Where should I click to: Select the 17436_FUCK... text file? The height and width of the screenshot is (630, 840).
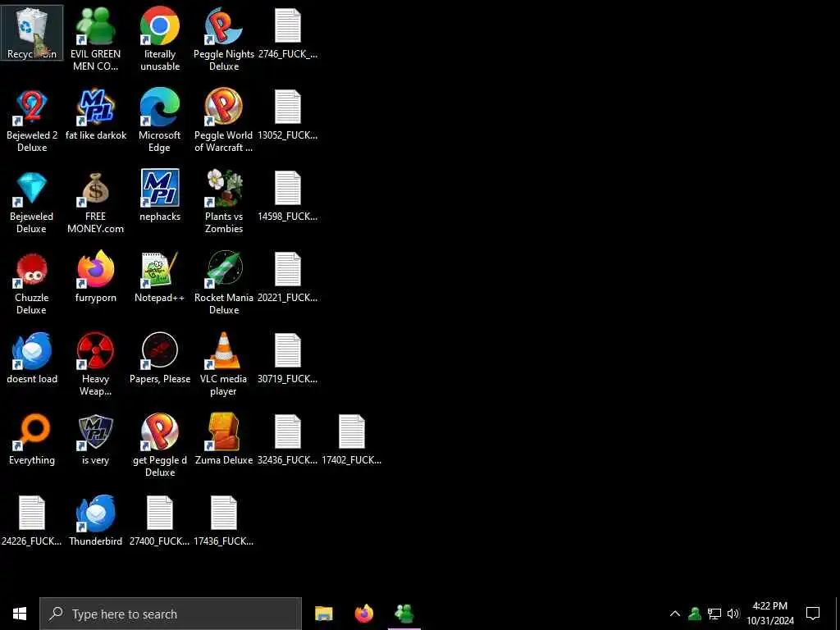pos(224,521)
